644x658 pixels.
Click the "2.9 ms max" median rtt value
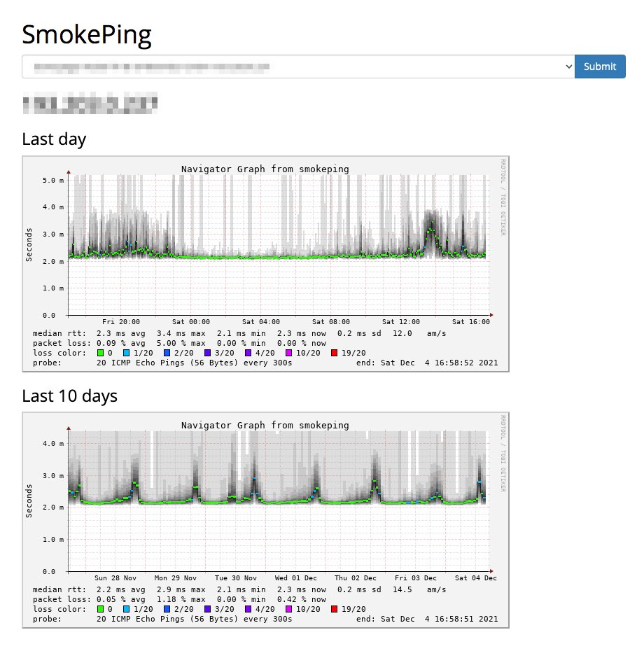181,589
